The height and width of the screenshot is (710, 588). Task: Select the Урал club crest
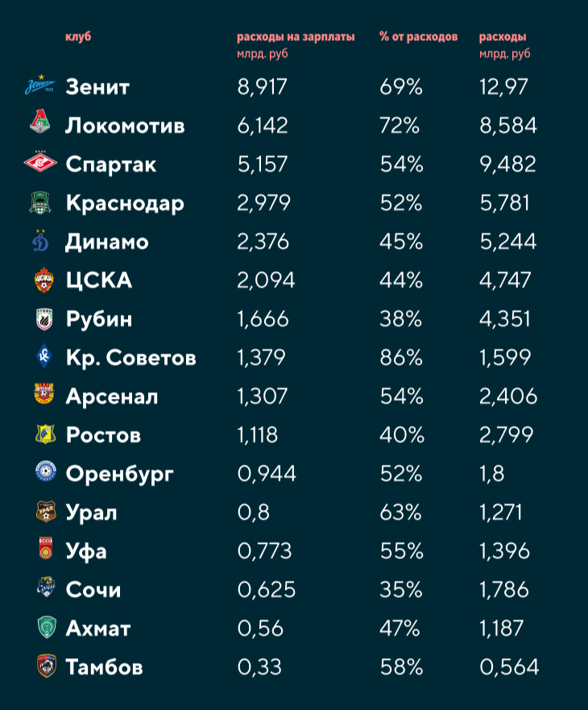[46, 511]
